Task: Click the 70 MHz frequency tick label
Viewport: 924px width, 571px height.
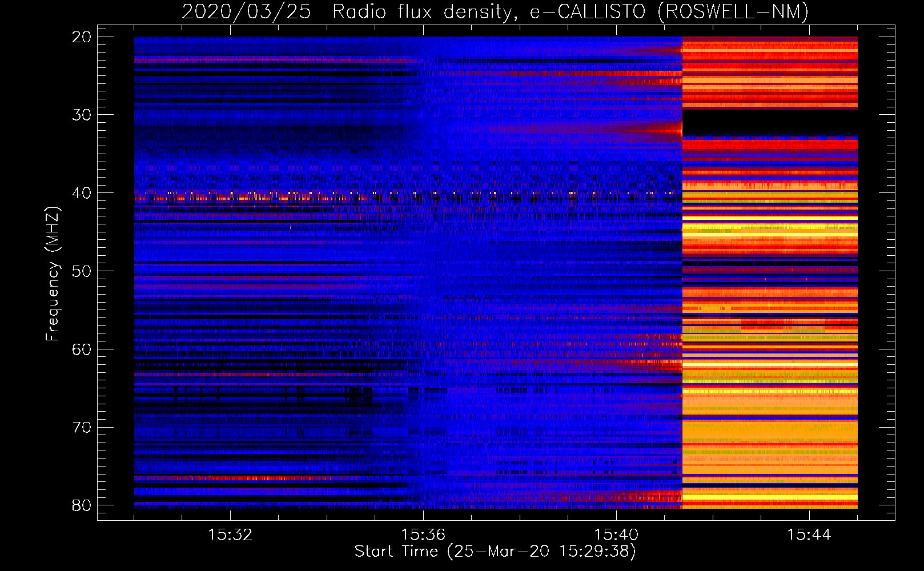Action: 82,428
